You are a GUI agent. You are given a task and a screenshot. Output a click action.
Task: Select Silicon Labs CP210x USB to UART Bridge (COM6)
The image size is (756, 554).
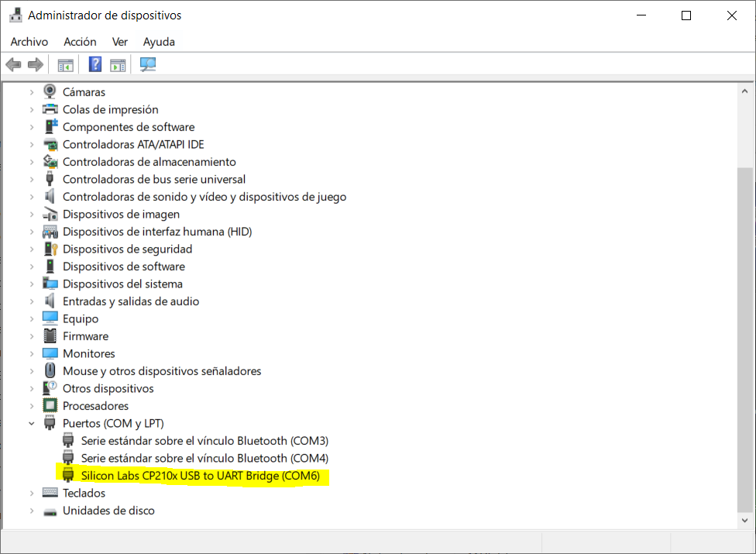click(x=200, y=476)
